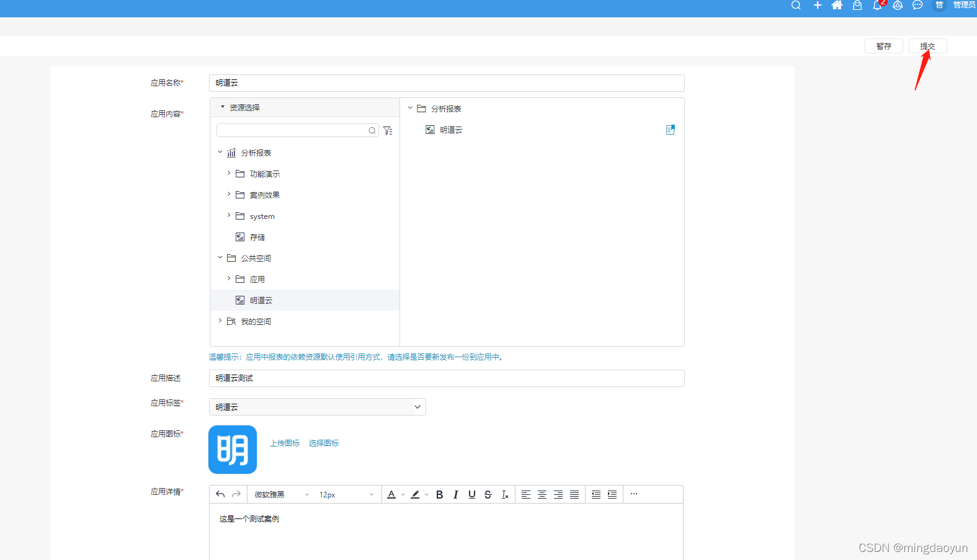Image resolution: width=977 pixels, height=560 pixels.
Task: Collapse 公共空间 folder
Action: tap(220, 257)
